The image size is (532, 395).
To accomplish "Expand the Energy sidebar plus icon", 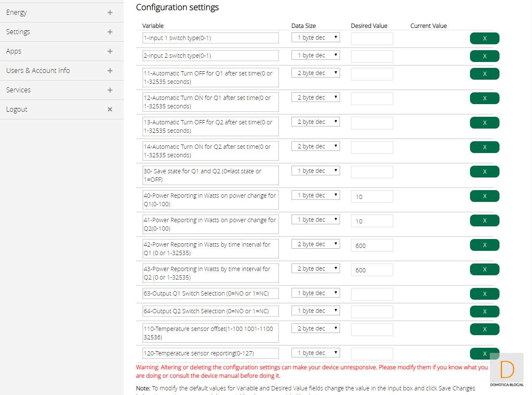I will click(x=110, y=13).
